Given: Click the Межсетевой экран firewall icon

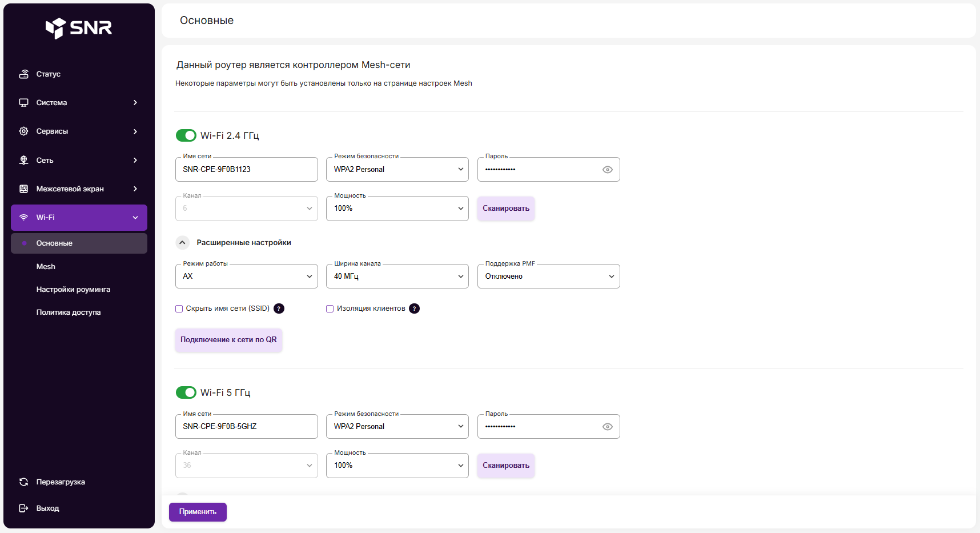Looking at the screenshot, I should pos(24,189).
